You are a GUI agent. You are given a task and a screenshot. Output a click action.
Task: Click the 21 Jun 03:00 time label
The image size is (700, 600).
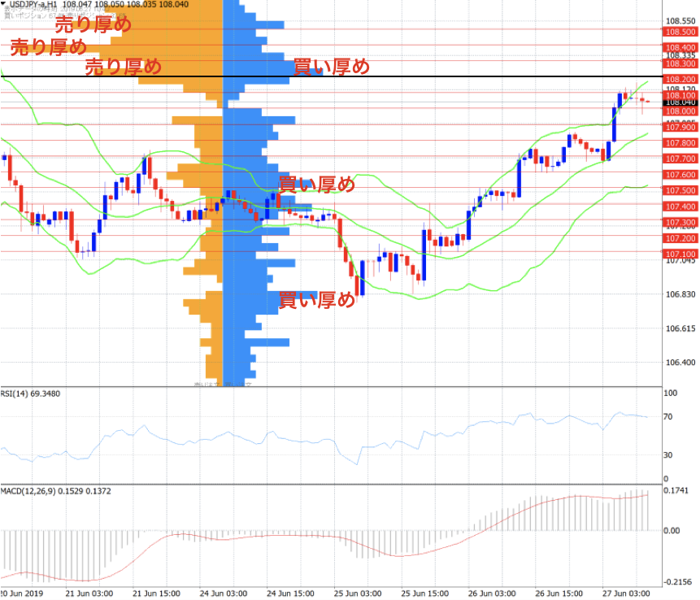coord(89,593)
